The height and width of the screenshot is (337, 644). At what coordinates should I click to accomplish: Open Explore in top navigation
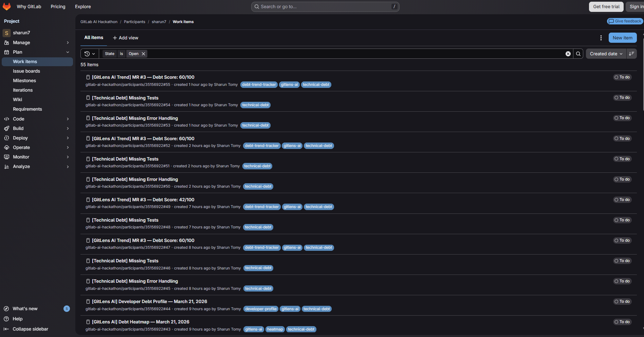coord(83,6)
